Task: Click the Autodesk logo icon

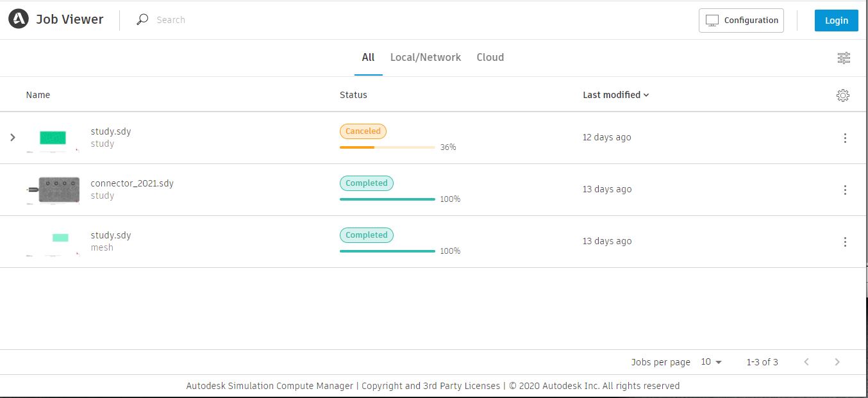Action: [19, 19]
